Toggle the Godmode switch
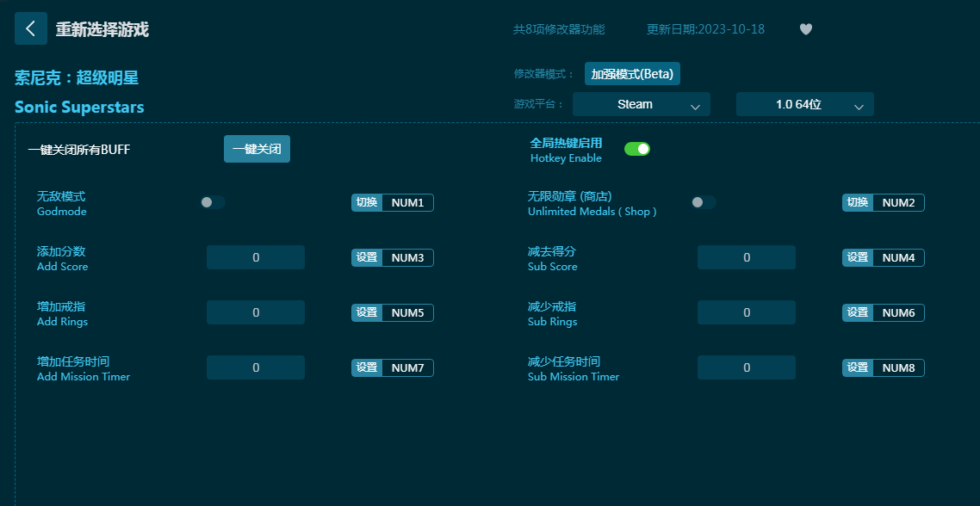Viewport: 980px width, 506px height. (x=213, y=202)
